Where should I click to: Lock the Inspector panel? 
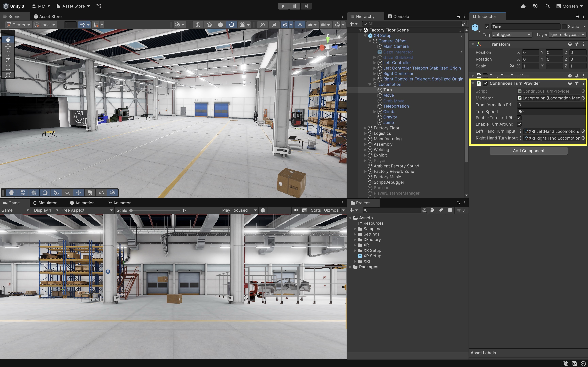tap(577, 16)
